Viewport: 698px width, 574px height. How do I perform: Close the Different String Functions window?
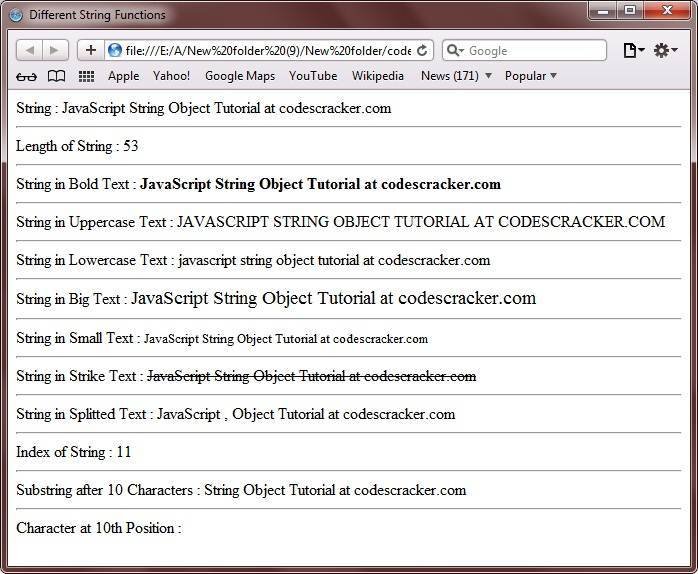667,11
